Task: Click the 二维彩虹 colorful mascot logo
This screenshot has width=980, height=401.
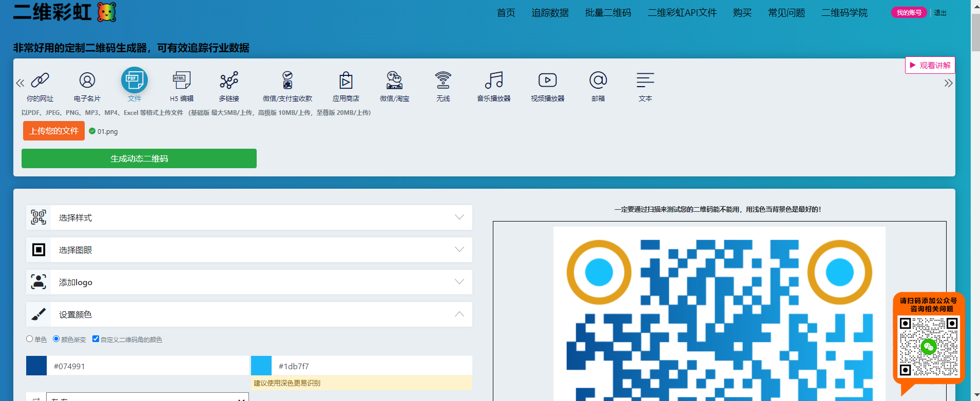Action: coord(107,12)
